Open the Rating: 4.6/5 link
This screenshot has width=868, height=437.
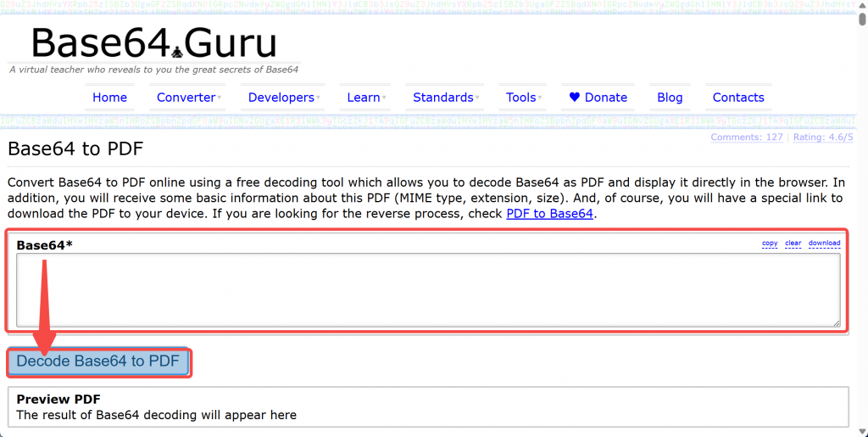pos(823,137)
